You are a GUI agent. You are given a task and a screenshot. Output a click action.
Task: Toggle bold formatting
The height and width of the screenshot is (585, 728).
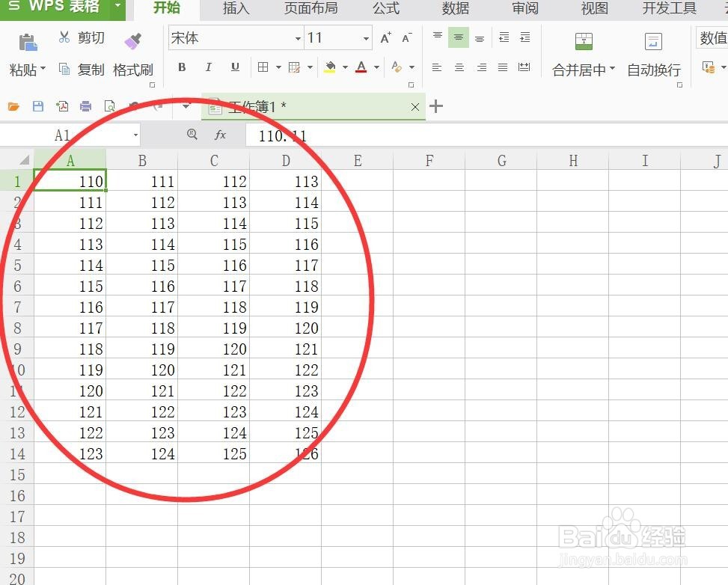[x=182, y=67]
